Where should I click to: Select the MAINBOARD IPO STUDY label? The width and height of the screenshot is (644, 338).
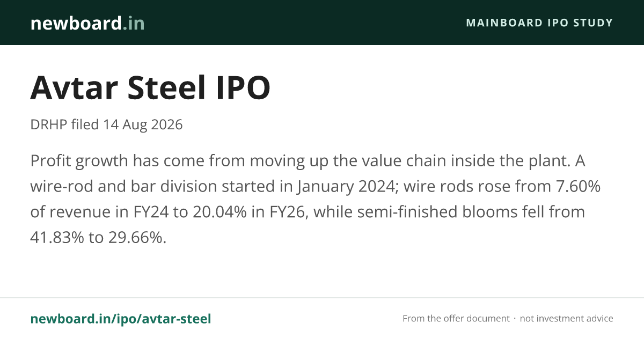[x=539, y=23]
